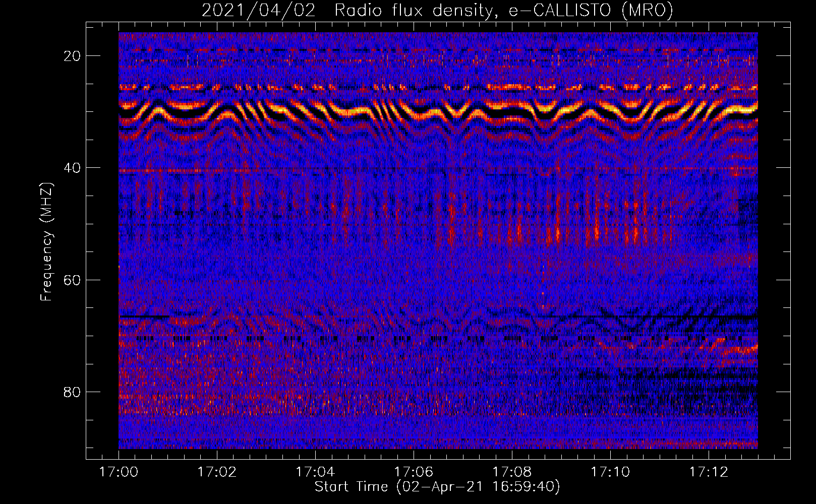The image size is (816, 504).
Task: Click the 17:02 time tick label
Action: pos(217,472)
